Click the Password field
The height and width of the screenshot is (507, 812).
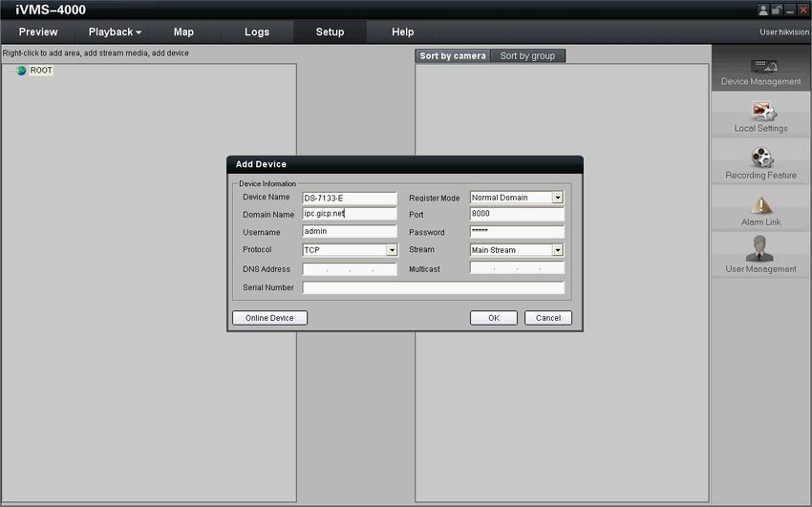coord(517,231)
